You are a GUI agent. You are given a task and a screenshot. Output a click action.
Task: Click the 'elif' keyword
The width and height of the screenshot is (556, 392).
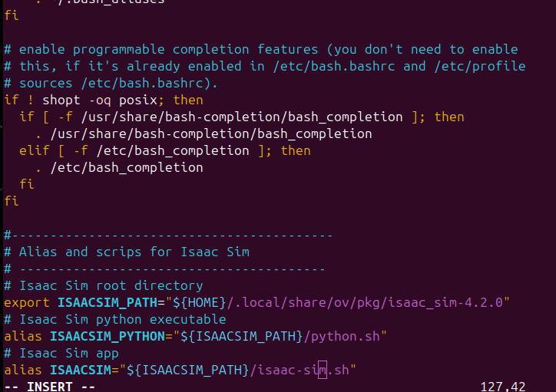pyautogui.click(x=35, y=151)
